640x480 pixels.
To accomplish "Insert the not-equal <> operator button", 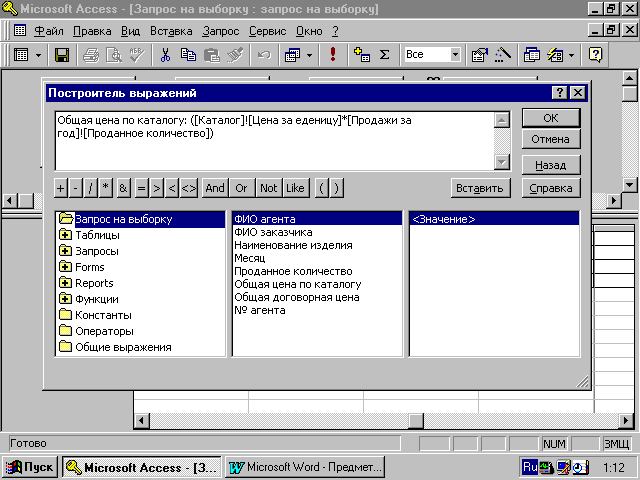I will [189, 188].
